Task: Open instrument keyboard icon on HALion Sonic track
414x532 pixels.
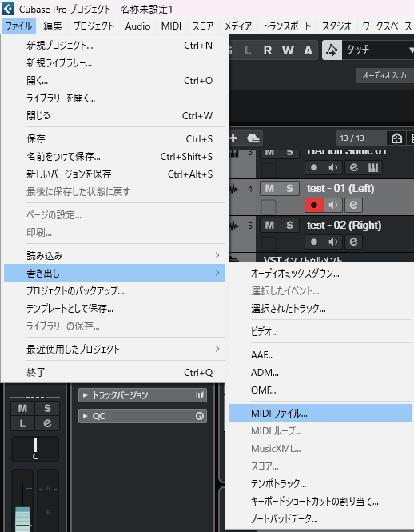Action: (x=373, y=168)
